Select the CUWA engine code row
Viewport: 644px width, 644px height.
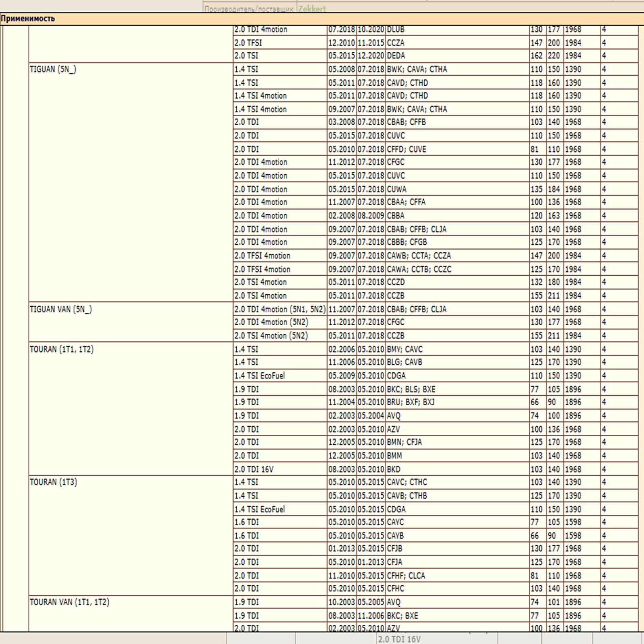click(x=396, y=189)
